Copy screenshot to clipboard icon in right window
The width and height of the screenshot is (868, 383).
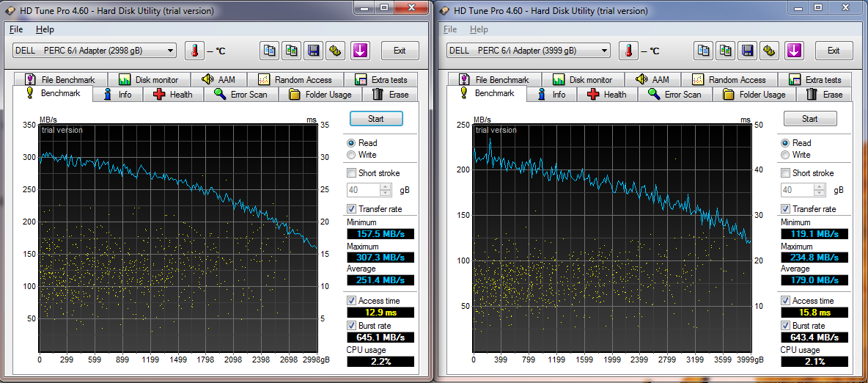click(725, 51)
